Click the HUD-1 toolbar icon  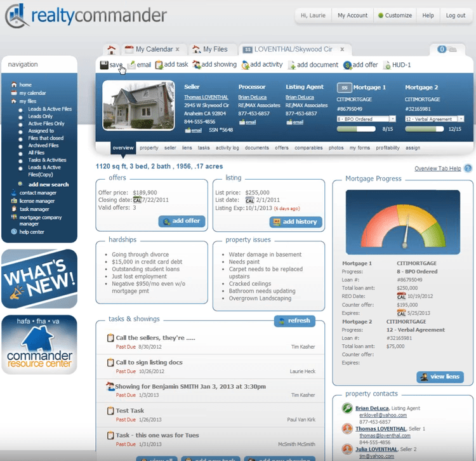pos(387,65)
